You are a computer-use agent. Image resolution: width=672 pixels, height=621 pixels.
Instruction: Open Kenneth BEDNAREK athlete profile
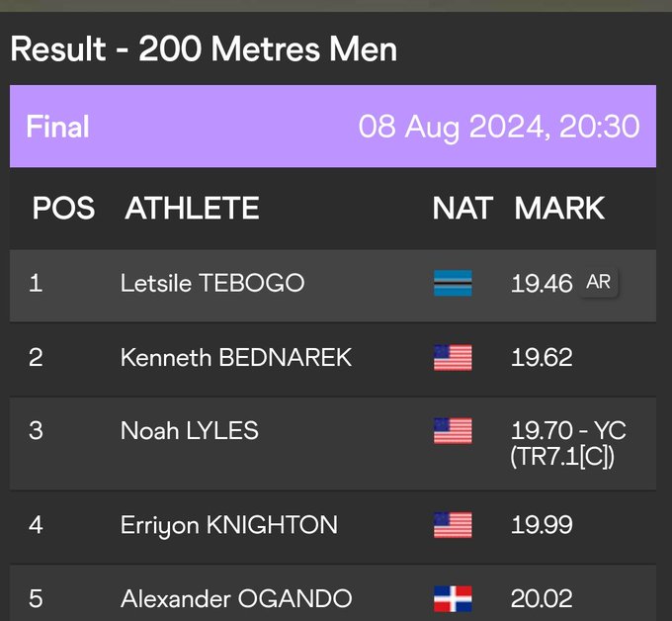point(236,357)
